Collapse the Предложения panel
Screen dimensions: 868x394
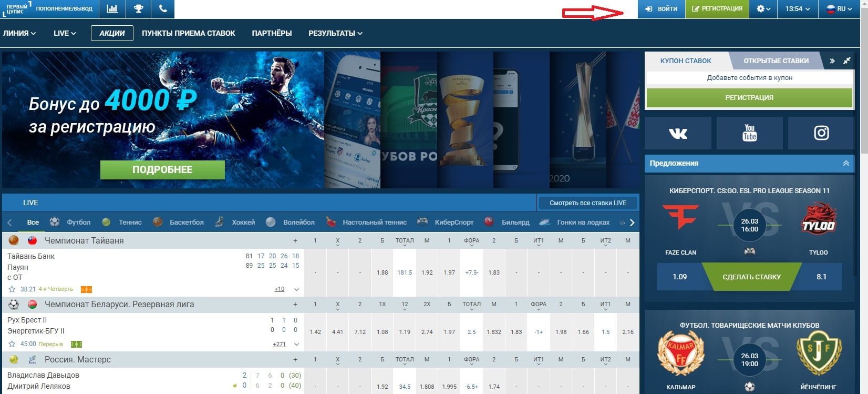point(846,164)
